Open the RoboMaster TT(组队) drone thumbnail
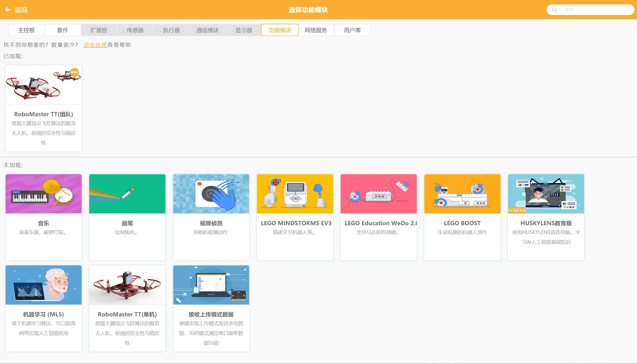The image size is (637, 364). click(44, 85)
